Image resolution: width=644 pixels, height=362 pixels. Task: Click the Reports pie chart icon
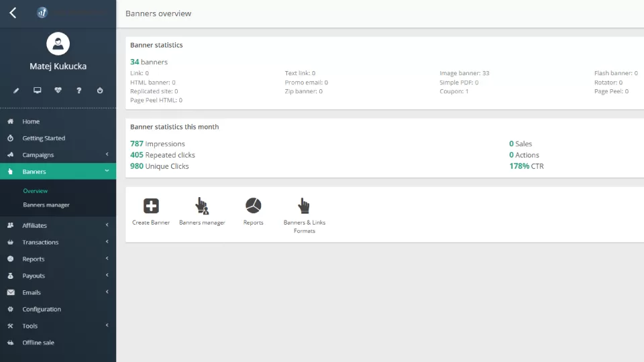[253, 206]
